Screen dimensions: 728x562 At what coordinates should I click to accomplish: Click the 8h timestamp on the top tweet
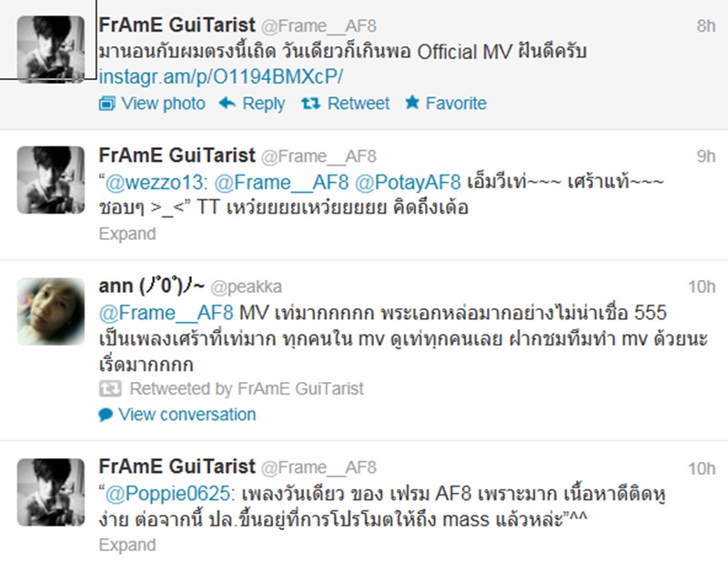point(706,26)
